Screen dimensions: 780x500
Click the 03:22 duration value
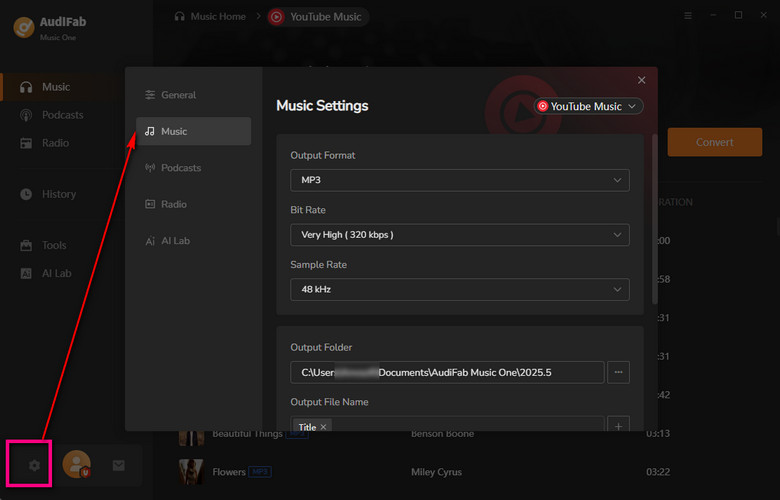658,472
